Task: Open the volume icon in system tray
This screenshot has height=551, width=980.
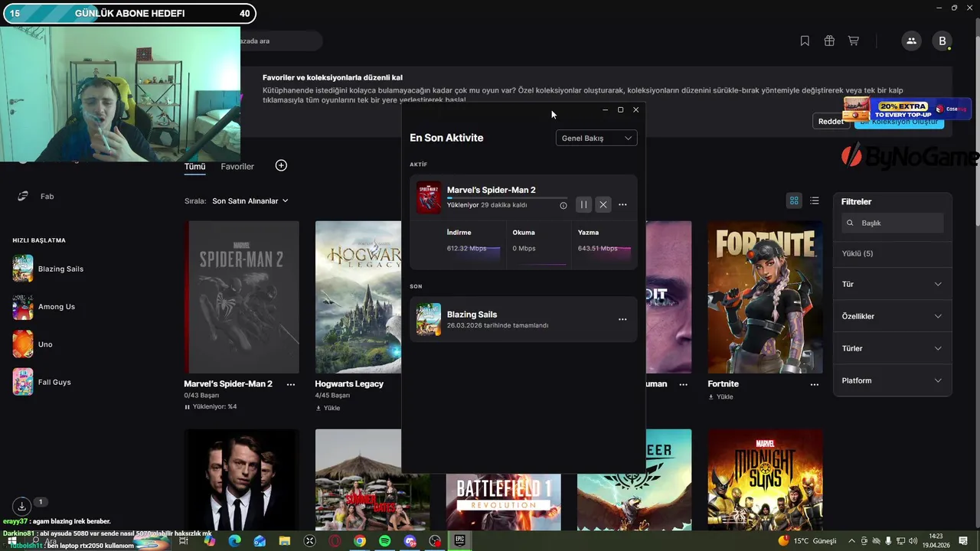Action: pyautogui.click(x=913, y=541)
